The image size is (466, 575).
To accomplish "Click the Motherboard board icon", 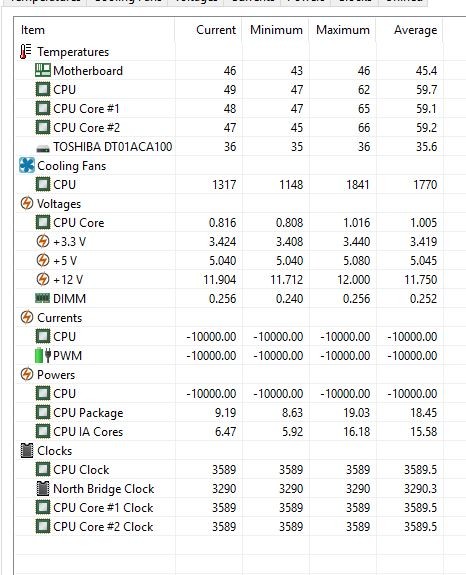I will click(x=43, y=70).
